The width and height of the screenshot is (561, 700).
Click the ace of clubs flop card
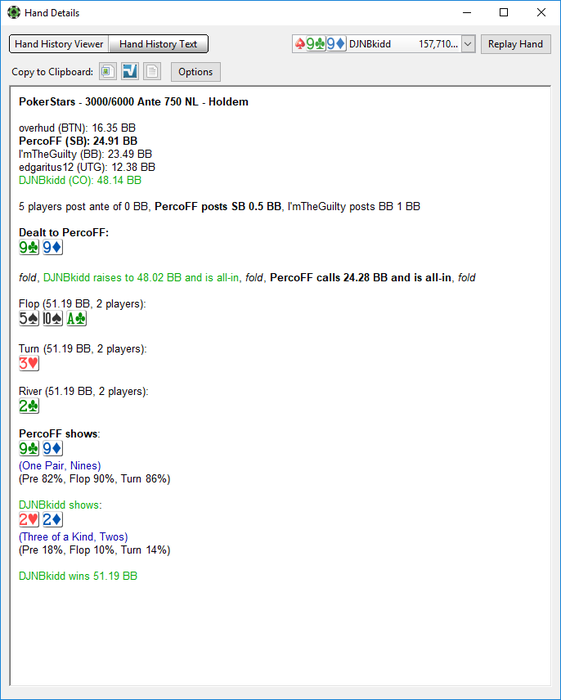pyautogui.click(x=76, y=318)
